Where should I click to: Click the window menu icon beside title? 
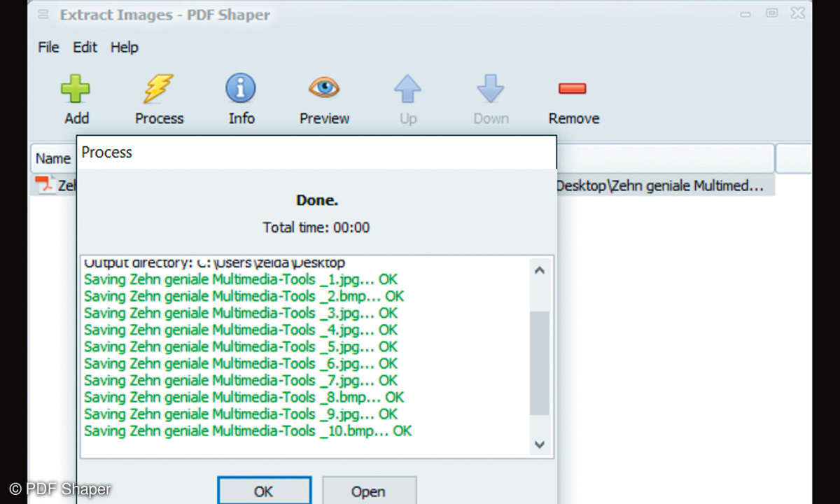pos(43,15)
